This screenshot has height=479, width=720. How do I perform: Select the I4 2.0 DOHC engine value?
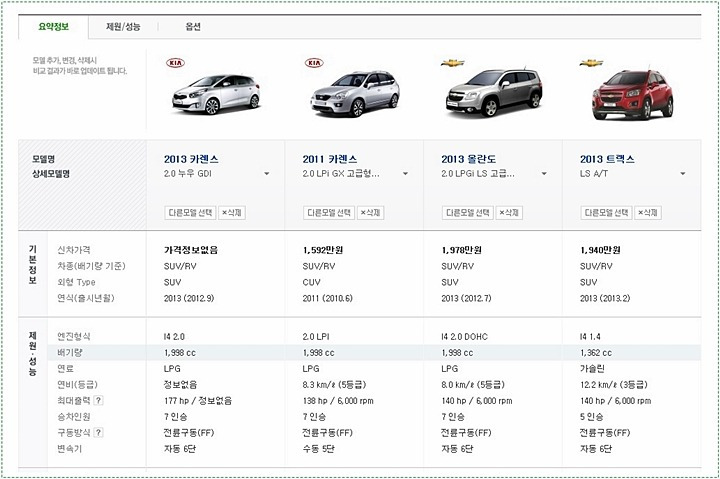[464, 337]
